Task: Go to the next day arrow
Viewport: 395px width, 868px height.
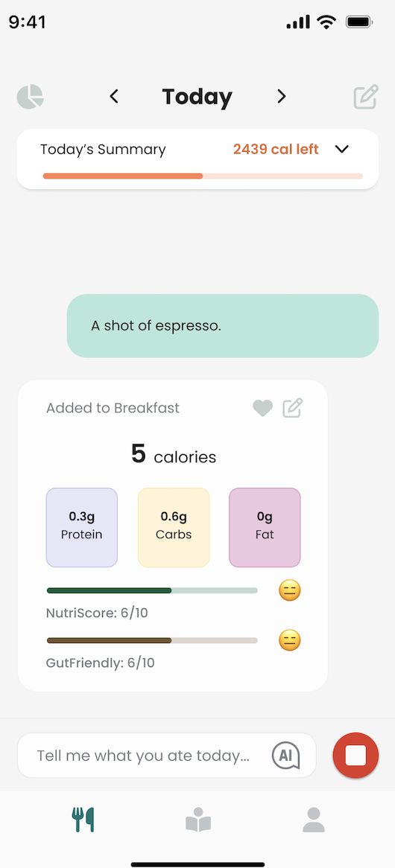Action: [282, 97]
